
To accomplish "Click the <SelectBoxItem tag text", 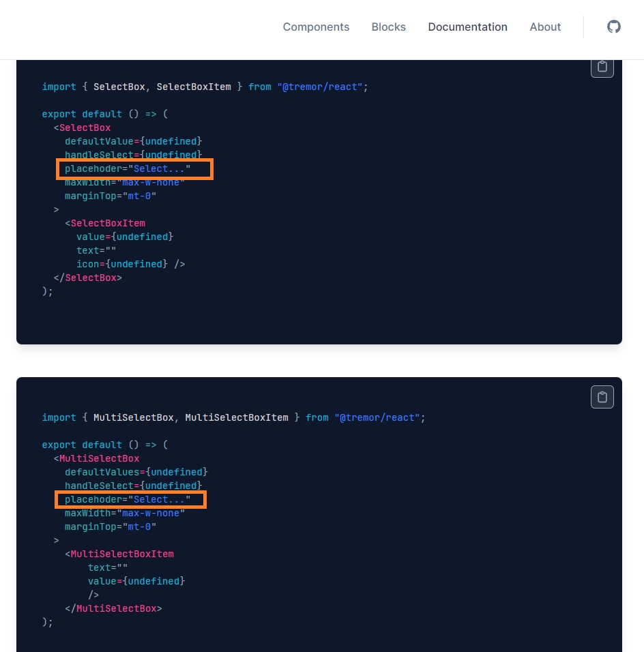I will click(105, 223).
